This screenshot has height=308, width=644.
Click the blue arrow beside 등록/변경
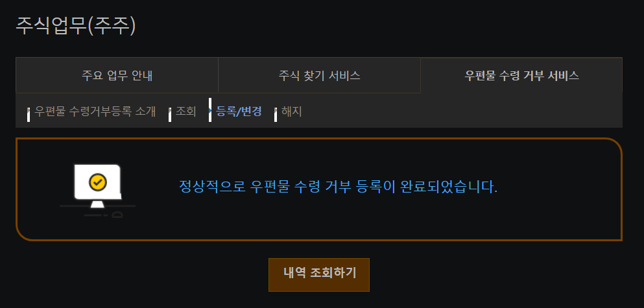point(210,110)
